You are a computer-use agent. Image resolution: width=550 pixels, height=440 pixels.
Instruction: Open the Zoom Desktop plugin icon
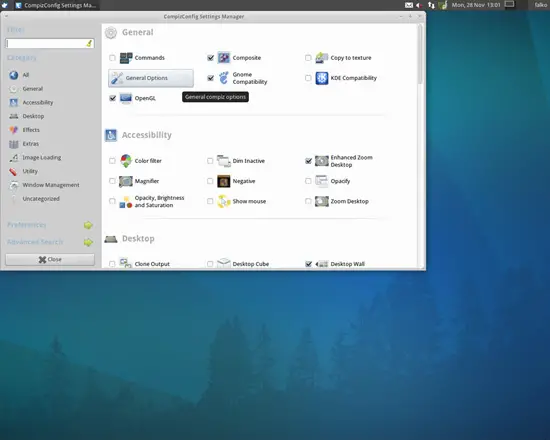[x=322, y=201]
